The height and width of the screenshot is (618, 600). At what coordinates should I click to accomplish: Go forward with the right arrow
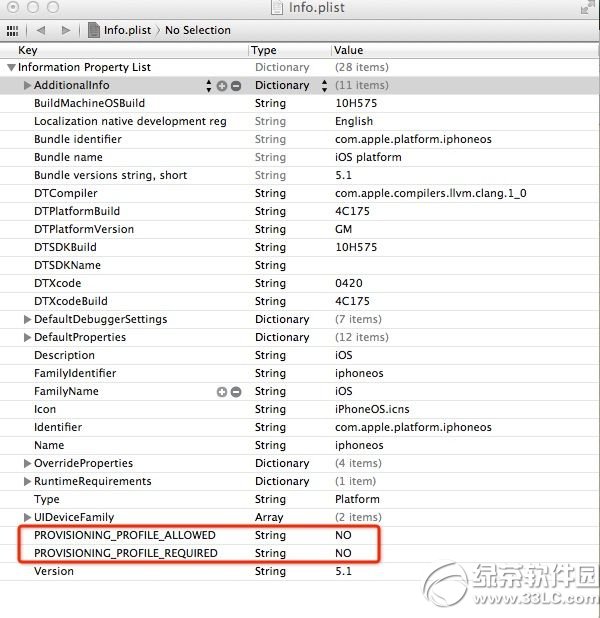point(66,30)
